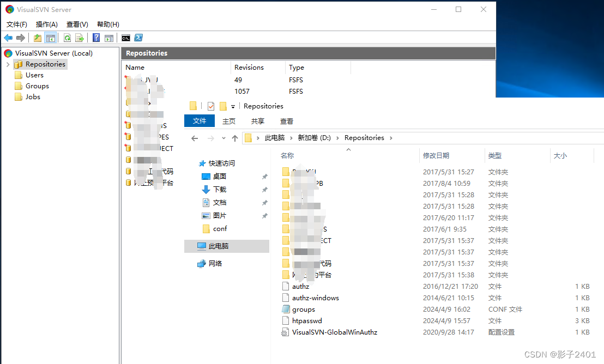Launch the PowerShell toolbar icon
604x364 pixels.
pos(138,38)
